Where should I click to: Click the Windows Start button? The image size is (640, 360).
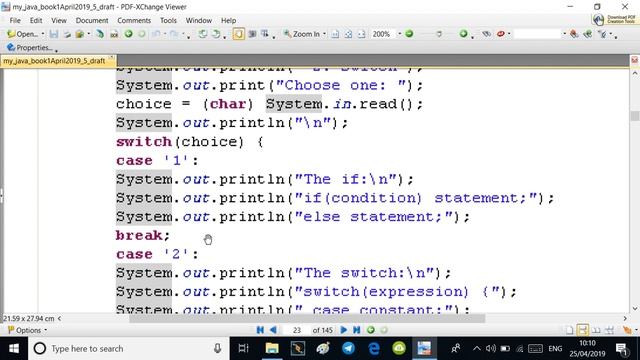(x=14, y=349)
